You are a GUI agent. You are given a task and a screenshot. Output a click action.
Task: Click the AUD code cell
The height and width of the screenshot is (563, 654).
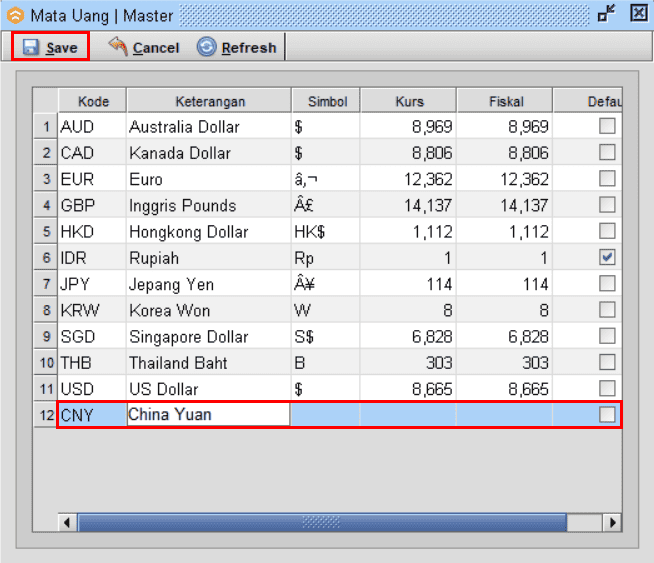click(x=92, y=126)
